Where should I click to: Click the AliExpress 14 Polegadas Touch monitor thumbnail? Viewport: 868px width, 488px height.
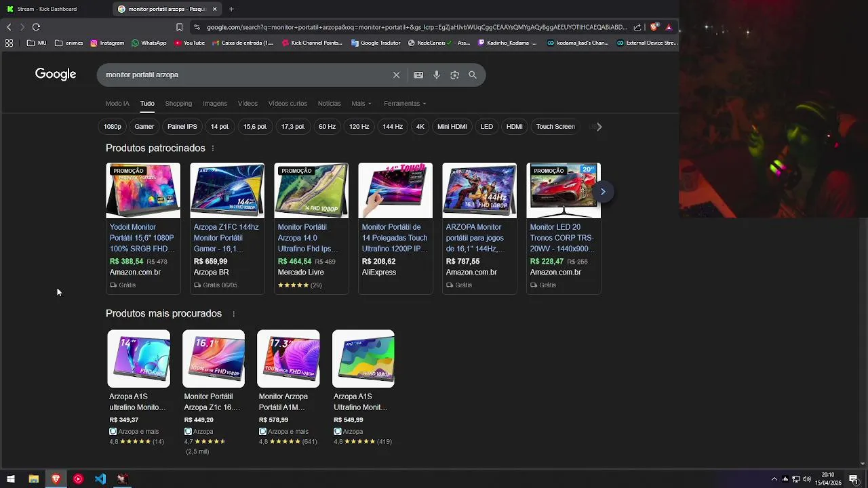(395, 190)
